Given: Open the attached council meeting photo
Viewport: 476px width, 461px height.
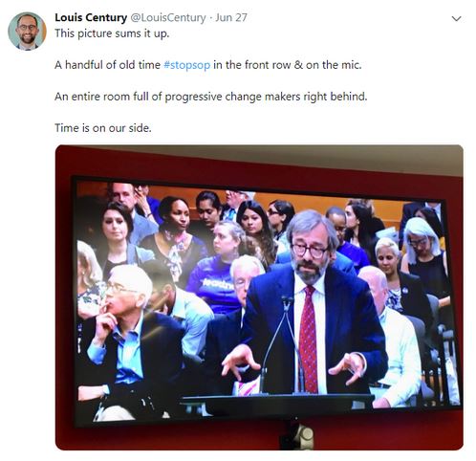Looking at the screenshot, I should point(259,297).
